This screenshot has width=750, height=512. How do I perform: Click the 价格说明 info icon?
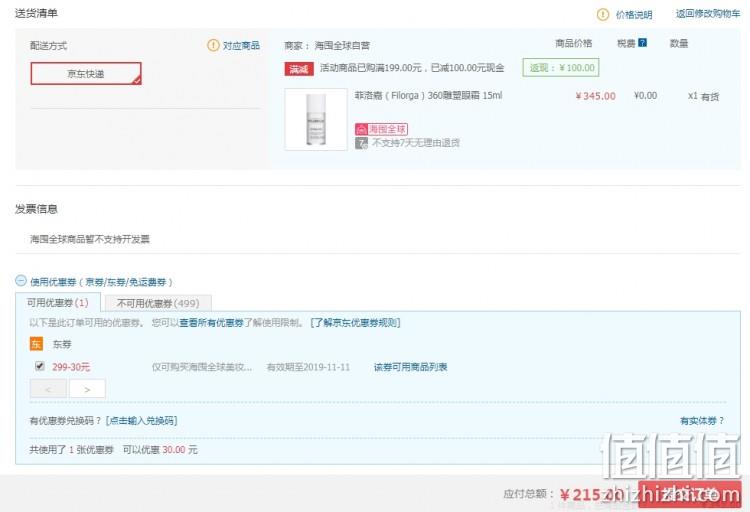coord(603,14)
